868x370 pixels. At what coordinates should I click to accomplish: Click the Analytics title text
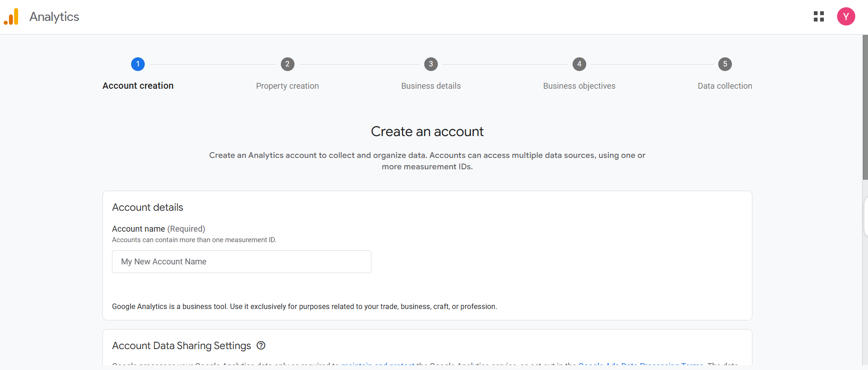54,17
